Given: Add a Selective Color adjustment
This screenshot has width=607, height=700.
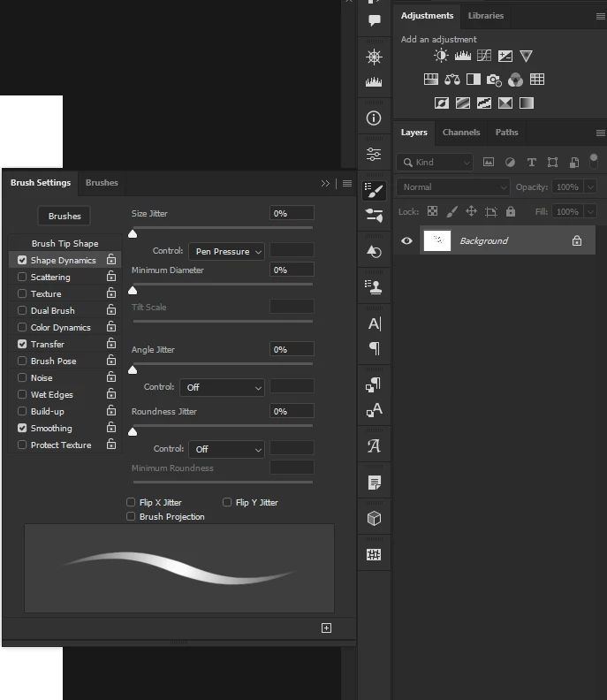Looking at the screenshot, I should [505, 103].
